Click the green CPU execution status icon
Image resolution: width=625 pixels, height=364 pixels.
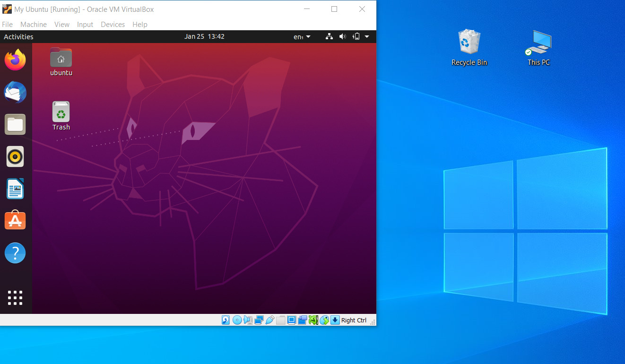[x=313, y=320]
